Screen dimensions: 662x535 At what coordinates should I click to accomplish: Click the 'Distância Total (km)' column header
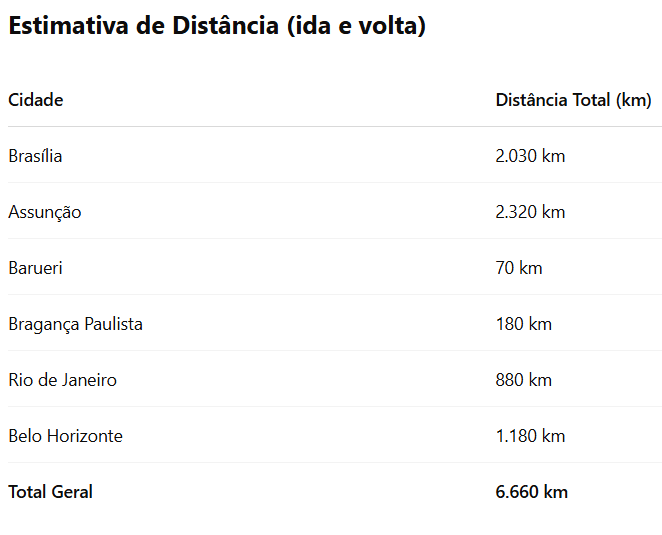pyautogui.click(x=573, y=100)
